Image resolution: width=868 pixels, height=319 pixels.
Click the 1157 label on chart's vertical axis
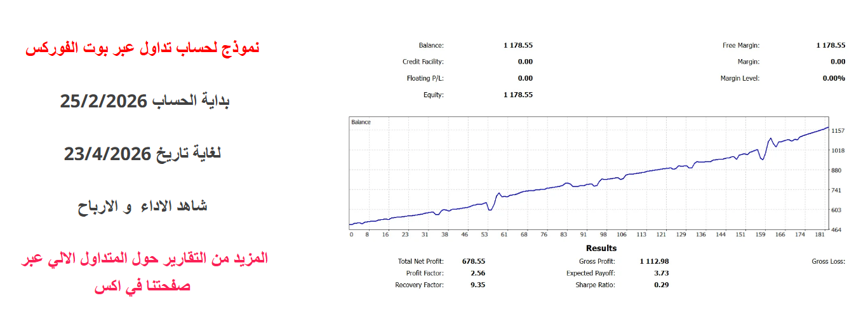point(837,131)
